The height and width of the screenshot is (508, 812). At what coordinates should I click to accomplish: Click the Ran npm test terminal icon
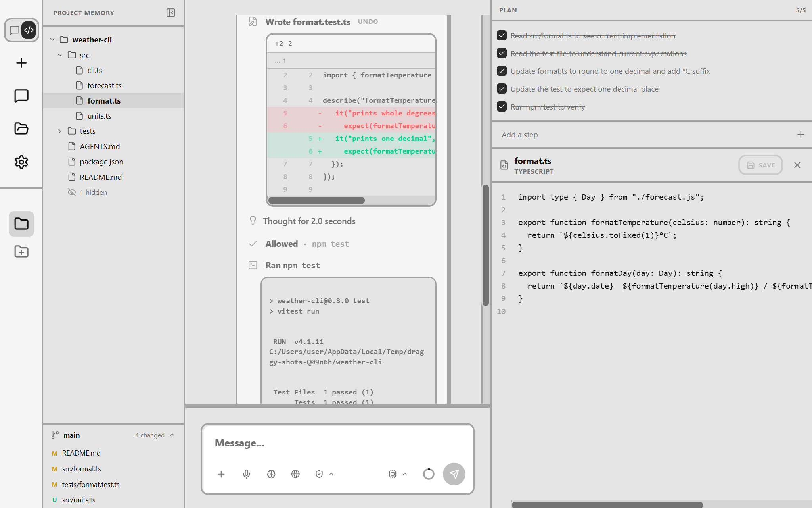[x=253, y=265]
